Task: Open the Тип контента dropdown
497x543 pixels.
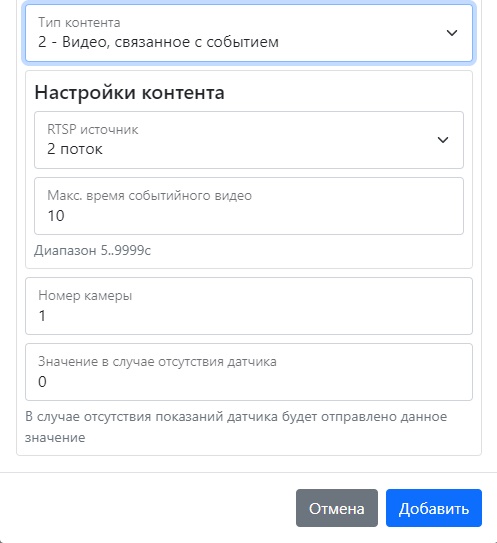Action: coord(249,33)
